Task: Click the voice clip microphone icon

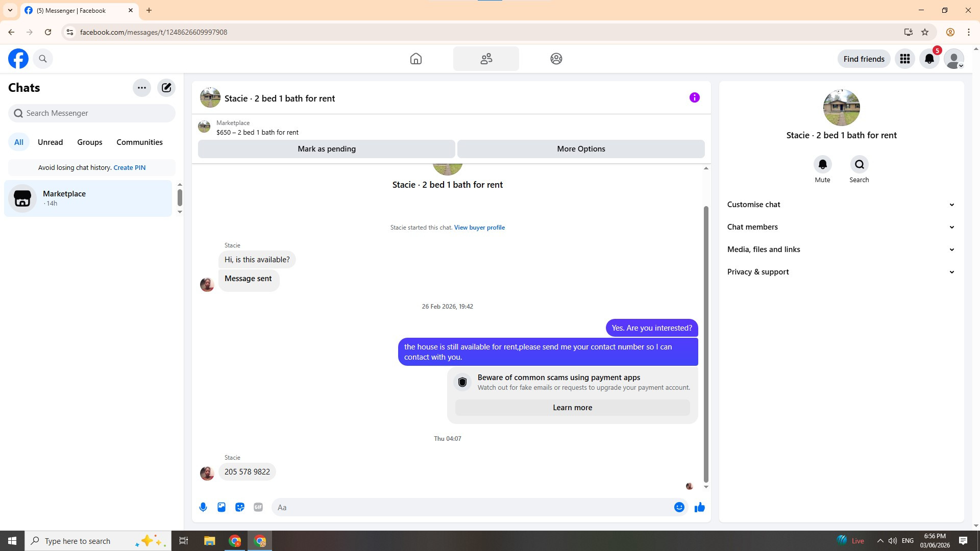Action: (x=203, y=507)
